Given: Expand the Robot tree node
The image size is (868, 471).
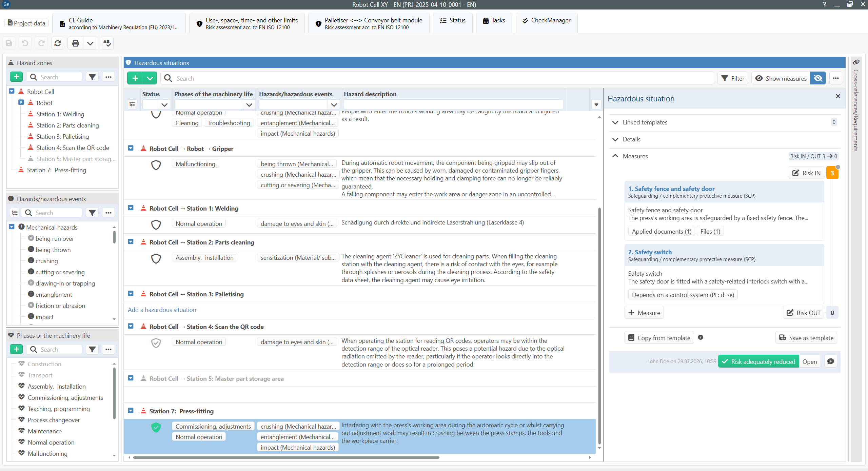Looking at the screenshot, I should click(21, 102).
